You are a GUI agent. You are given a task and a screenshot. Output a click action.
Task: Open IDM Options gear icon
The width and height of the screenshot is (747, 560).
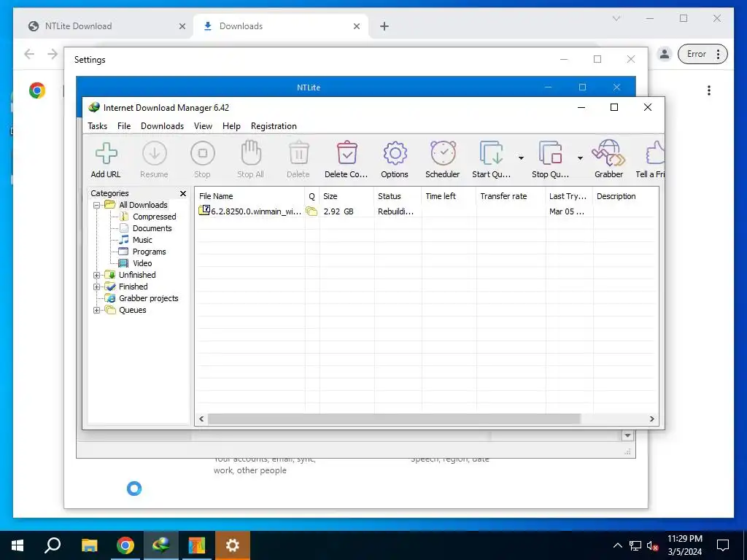(395, 153)
